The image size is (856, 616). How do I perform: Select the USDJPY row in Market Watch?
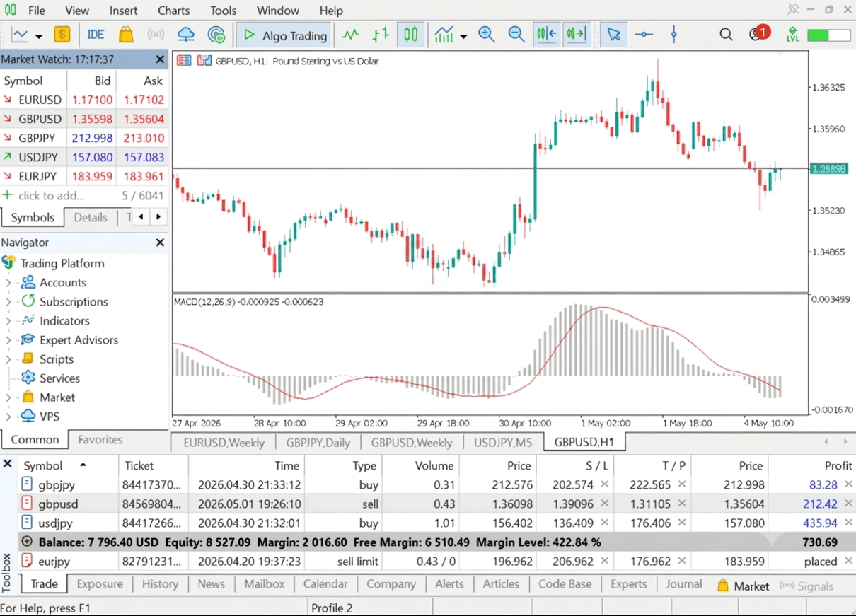click(x=84, y=157)
